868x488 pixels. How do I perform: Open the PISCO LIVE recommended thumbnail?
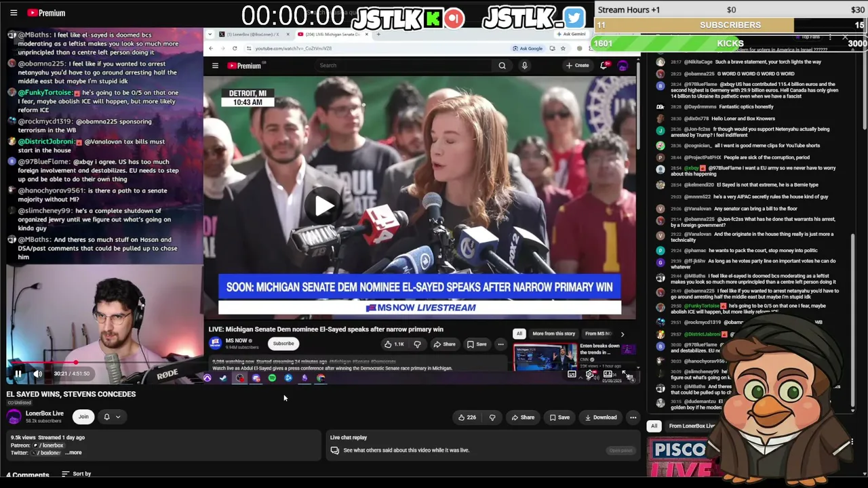pos(684,457)
